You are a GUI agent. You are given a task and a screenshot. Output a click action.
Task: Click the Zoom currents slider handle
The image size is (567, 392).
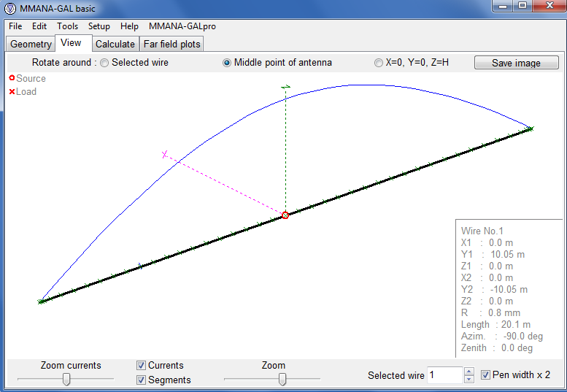point(66,380)
